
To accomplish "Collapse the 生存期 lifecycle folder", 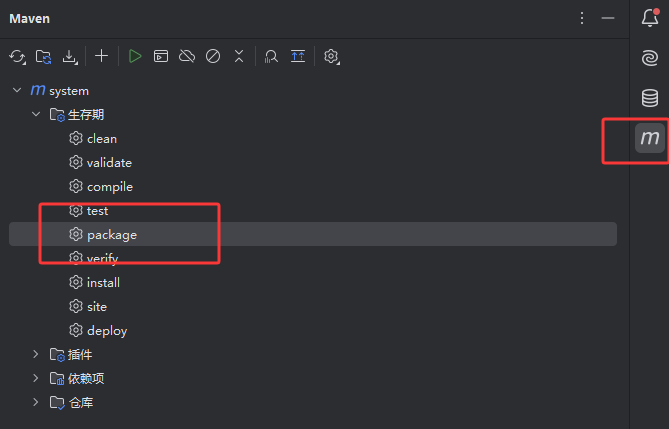I will [x=36, y=114].
